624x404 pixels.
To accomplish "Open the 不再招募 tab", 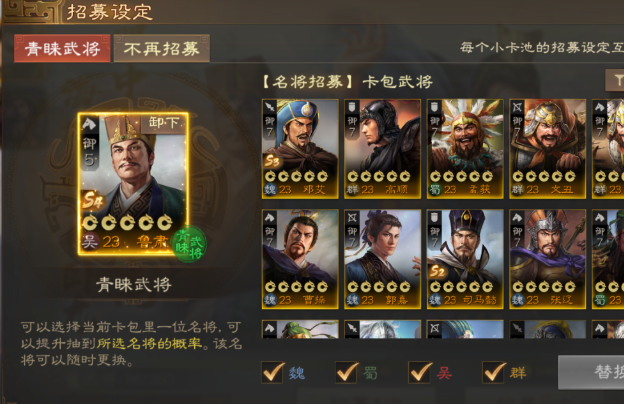I will point(162,49).
